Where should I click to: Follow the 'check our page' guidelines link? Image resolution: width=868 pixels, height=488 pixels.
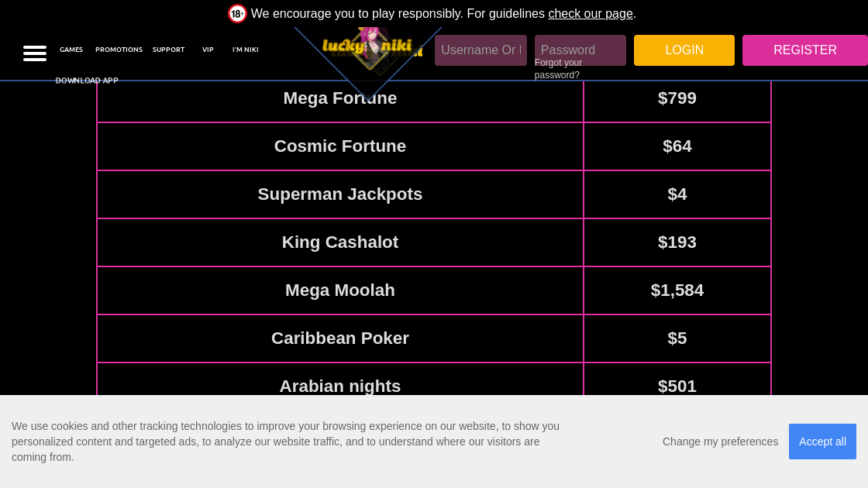591,13
